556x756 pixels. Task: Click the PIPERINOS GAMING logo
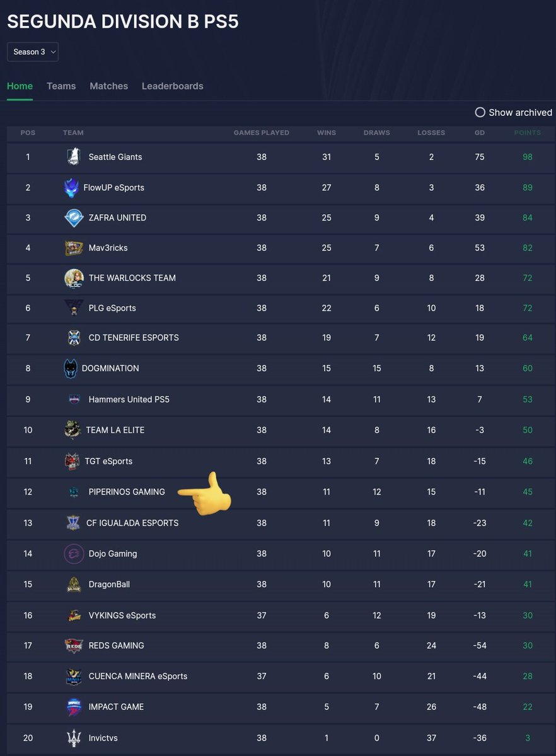tap(74, 491)
